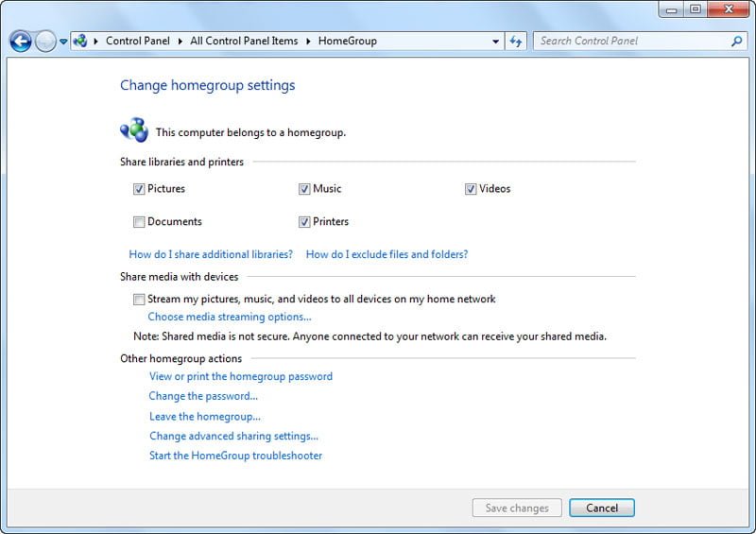Click the homegroup globe icon
Image resolution: width=756 pixels, height=534 pixels.
coord(133,130)
